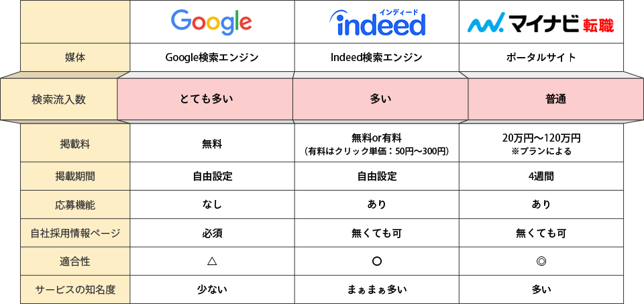Click the Indeed検索エンジン text
This screenshot has width=644, height=304.
376,58
